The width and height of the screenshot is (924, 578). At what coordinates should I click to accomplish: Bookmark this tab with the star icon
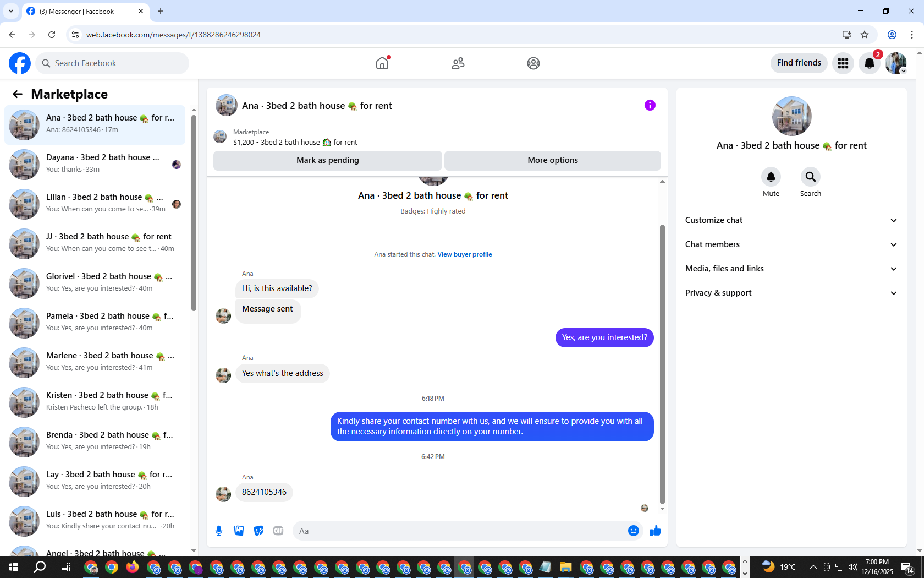(865, 35)
